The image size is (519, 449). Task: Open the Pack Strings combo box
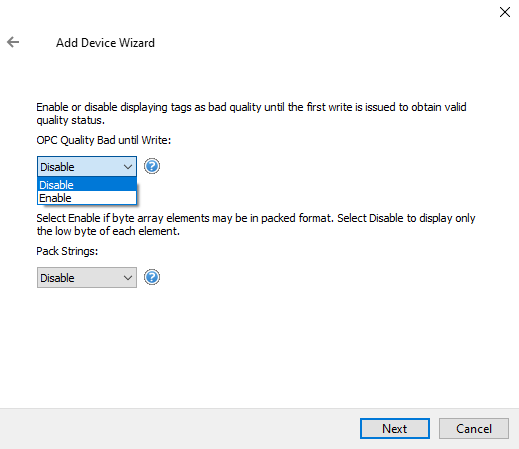pyautogui.click(x=87, y=277)
